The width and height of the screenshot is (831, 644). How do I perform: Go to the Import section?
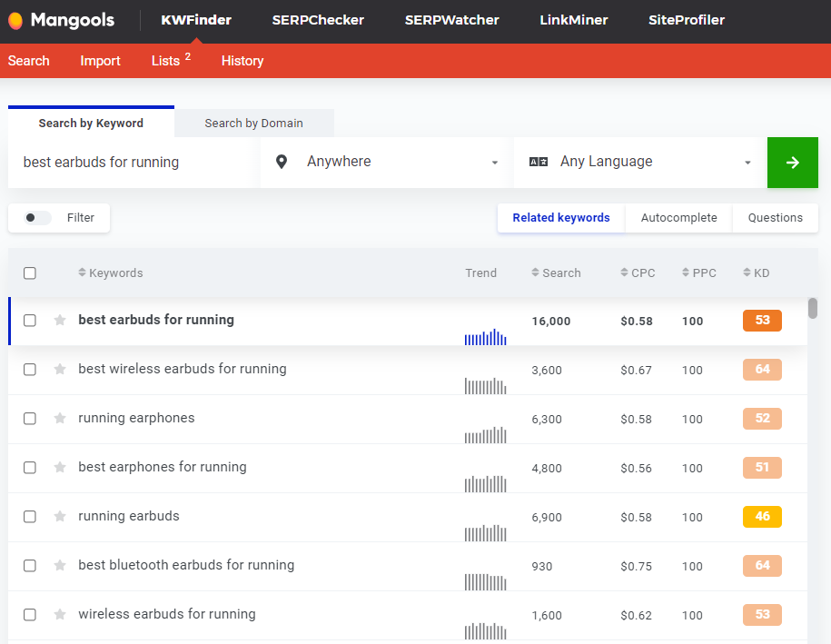[100, 61]
